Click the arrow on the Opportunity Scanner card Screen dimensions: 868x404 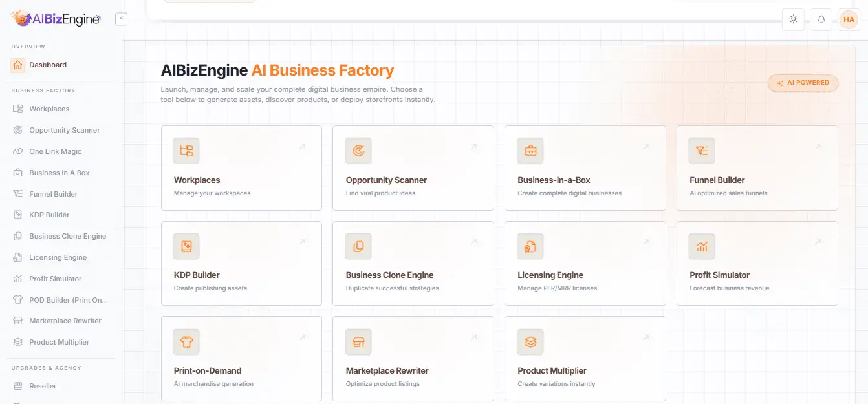click(474, 147)
